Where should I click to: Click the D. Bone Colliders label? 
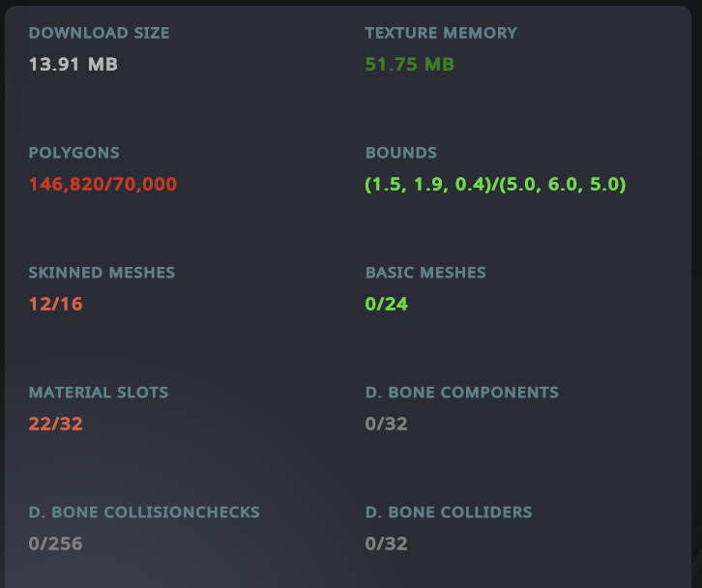coord(449,513)
